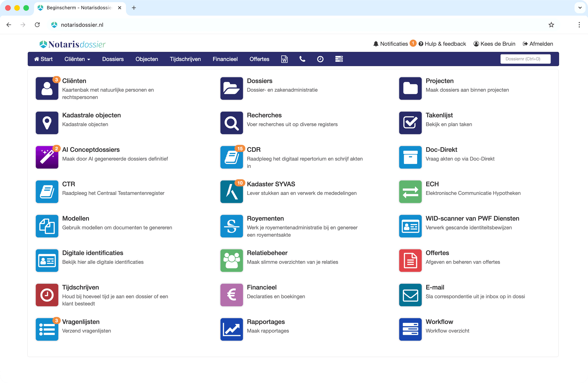The width and height of the screenshot is (588, 383).
Task: Click the server list icon in the navbar
Action: coord(339,59)
